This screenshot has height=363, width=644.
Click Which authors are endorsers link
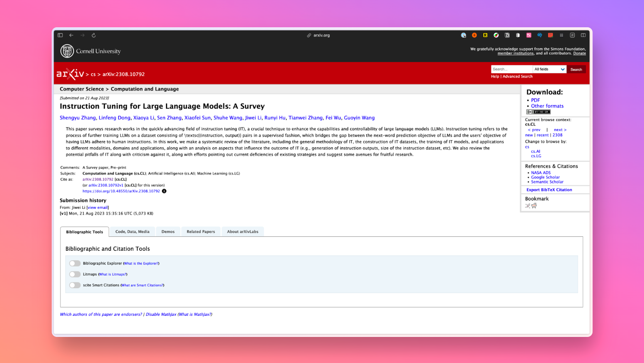coord(101,314)
